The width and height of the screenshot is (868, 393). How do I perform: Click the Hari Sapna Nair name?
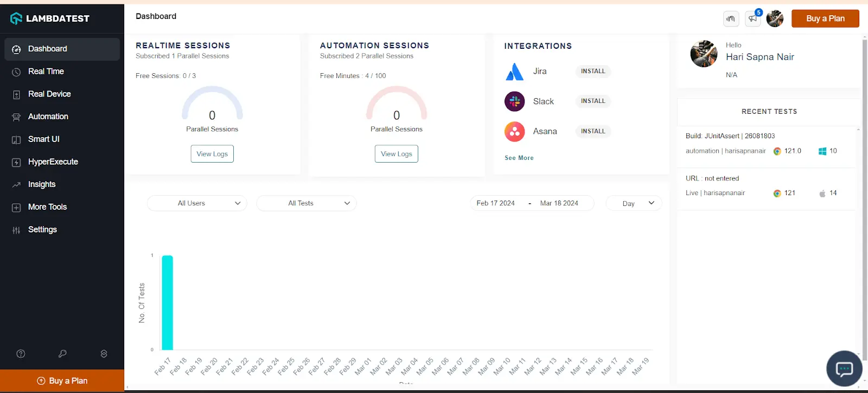(760, 57)
